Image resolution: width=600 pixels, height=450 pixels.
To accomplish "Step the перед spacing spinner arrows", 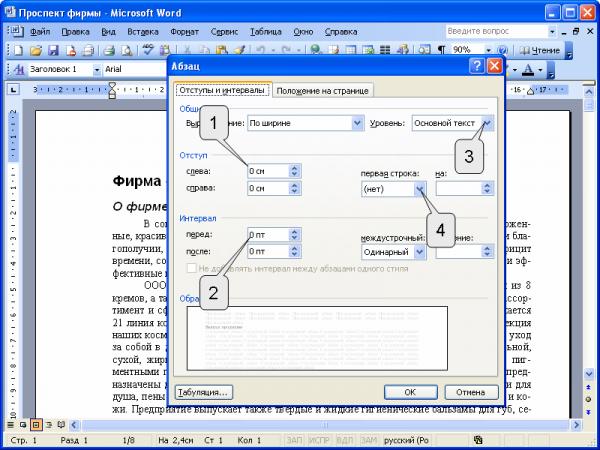I will tap(294, 235).
